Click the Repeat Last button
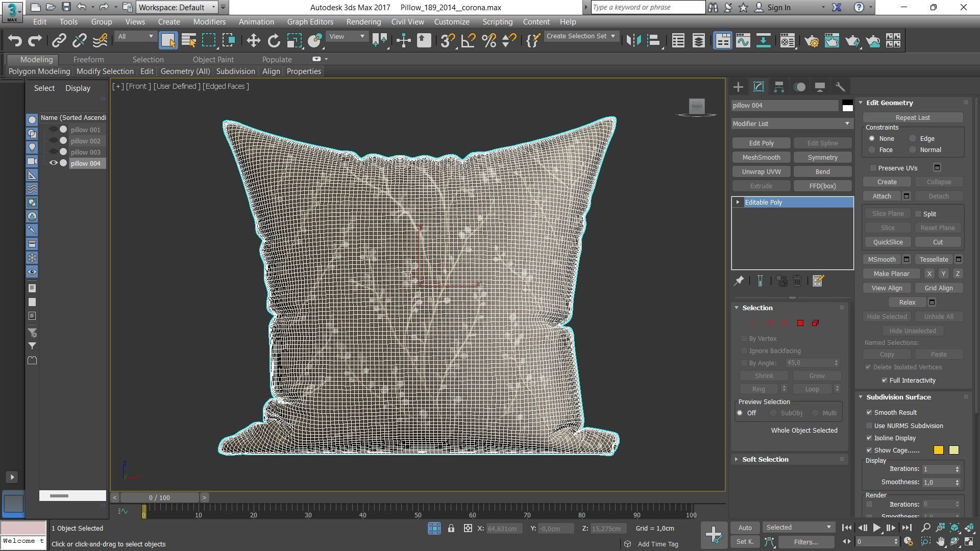This screenshot has height=551, width=980. pyautogui.click(x=913, y=118)
